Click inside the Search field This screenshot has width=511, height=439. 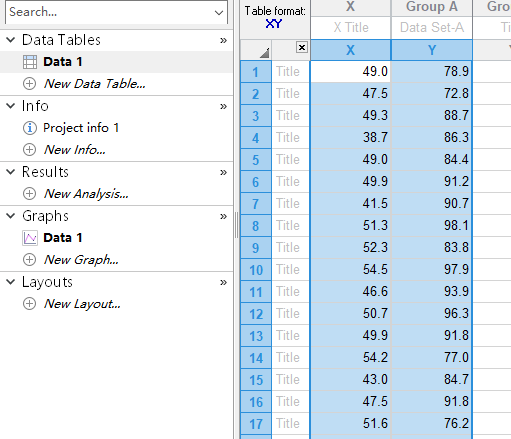pos(110,12)
